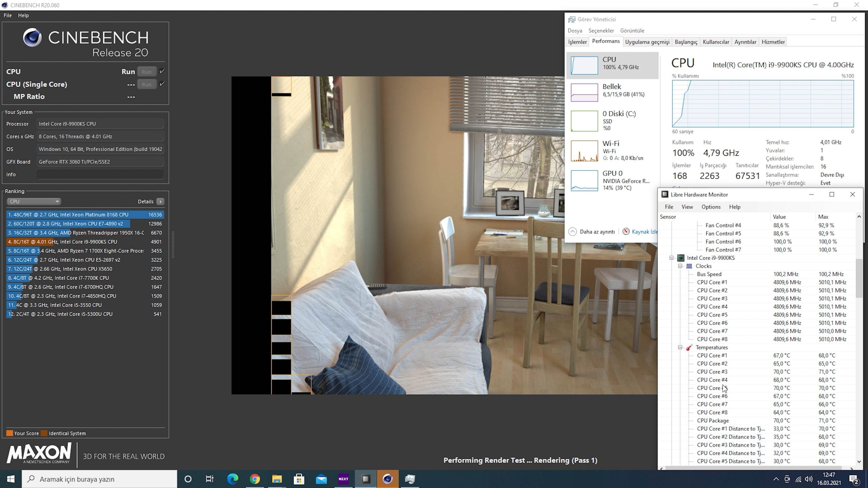Collapse the Temperatures tree node

coord(680,347)
